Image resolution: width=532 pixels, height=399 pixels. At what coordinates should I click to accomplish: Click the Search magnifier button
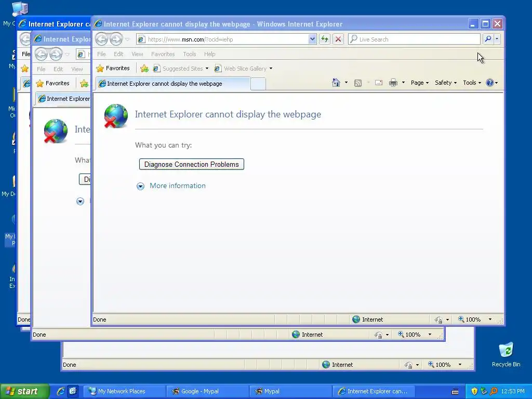coord(488,39)
